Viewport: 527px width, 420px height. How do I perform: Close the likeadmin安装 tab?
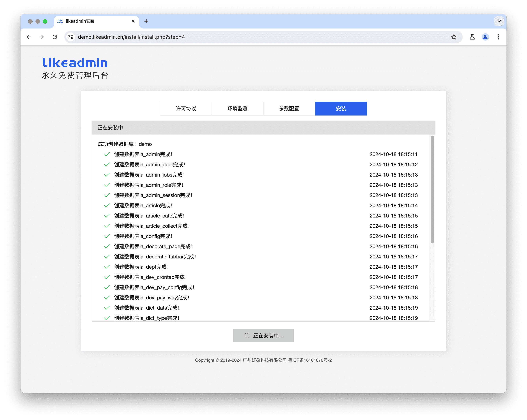click(x=133, y=21)
